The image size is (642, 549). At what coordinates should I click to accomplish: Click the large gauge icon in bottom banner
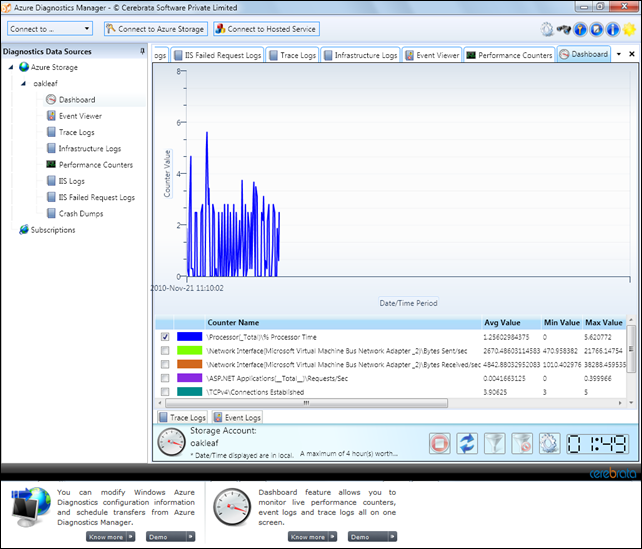pyautogui.click(x=232, y=507)
